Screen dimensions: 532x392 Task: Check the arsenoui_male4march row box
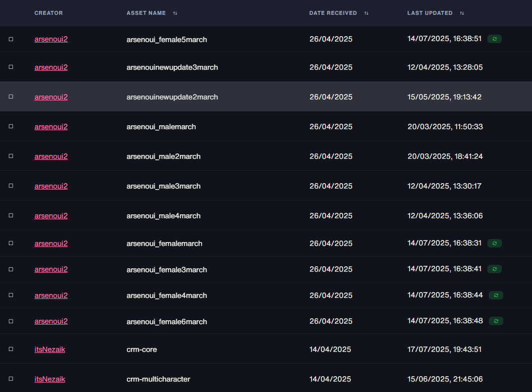(11, 215)
